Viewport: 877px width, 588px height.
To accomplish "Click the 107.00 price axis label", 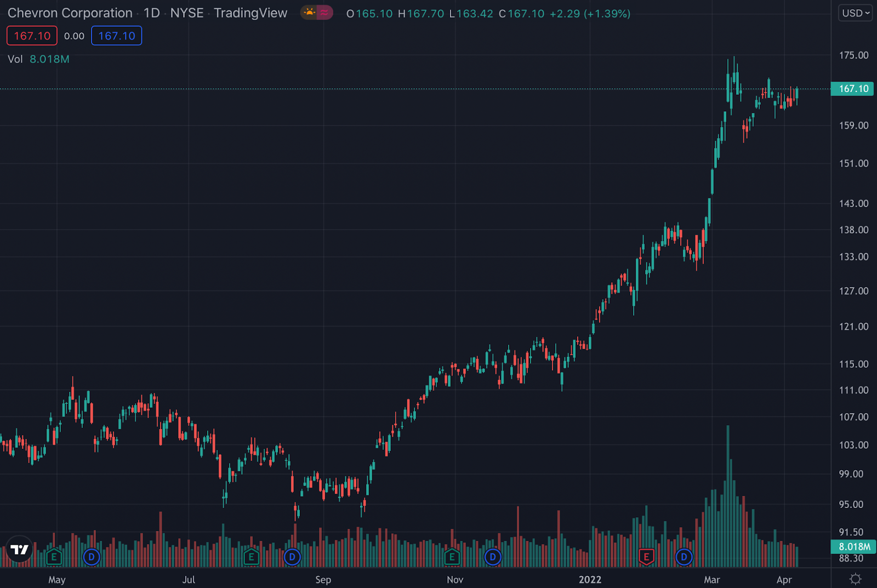I will coord(853,417).
